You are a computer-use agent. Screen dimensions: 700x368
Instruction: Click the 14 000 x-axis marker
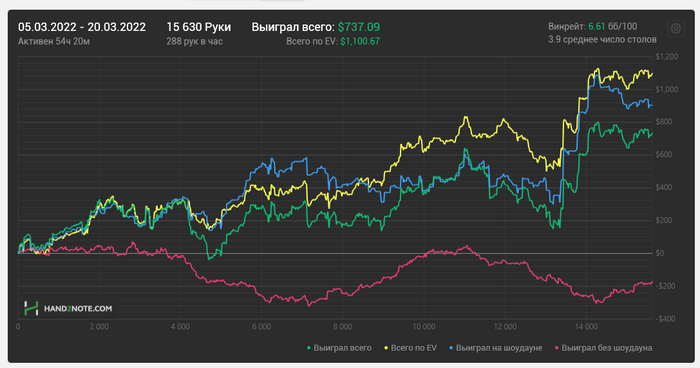586,327
